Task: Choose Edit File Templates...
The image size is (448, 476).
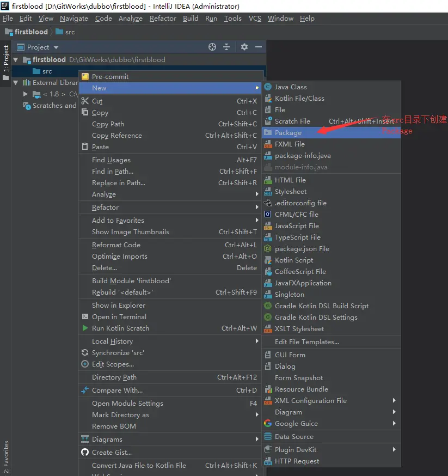Action: coord(331,342)
